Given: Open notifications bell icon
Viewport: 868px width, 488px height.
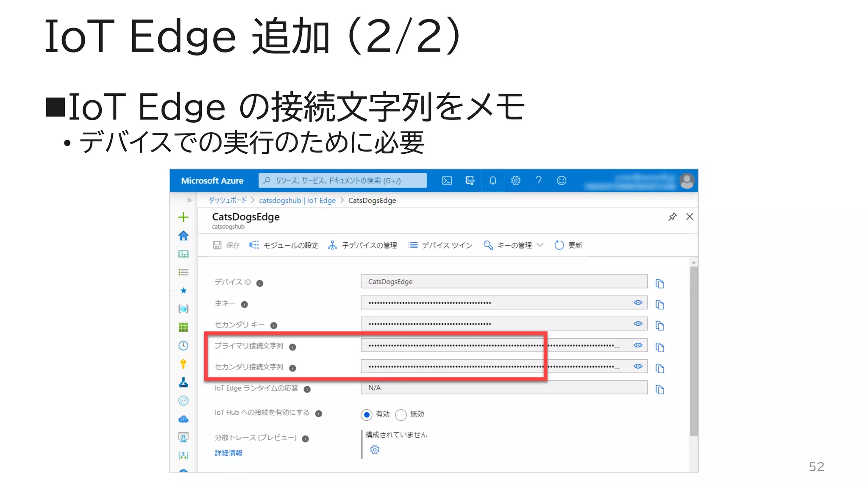Looking at the screenshot, I should [x=492, y=181].
